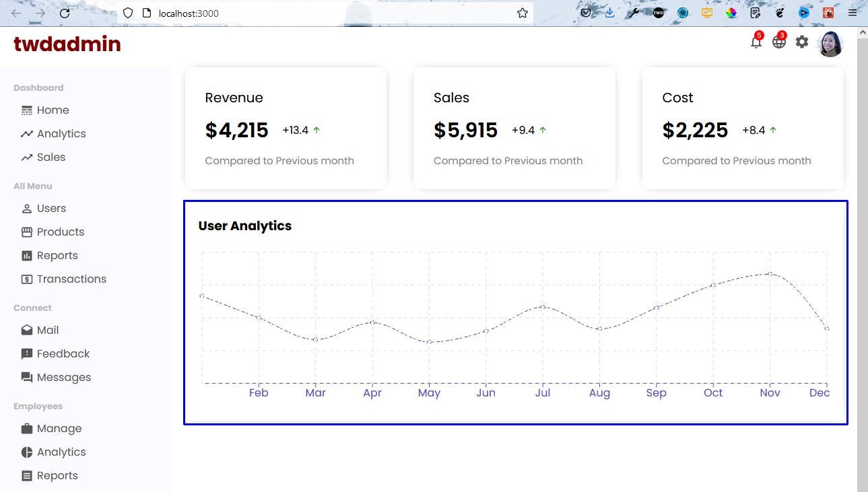Click the notepad with pen extension icon
868x492 pixels.
(x=756, y=13)
